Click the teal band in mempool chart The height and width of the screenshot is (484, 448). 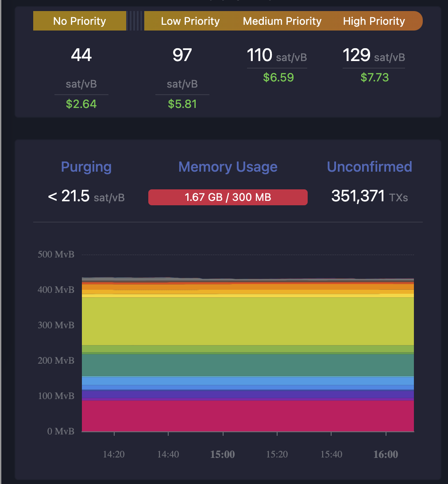248,365
